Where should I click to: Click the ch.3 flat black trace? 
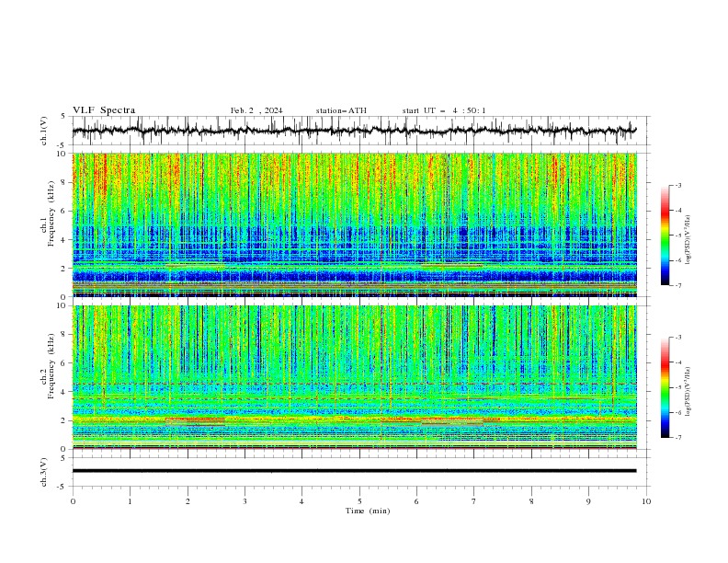(x=354, y=471)
